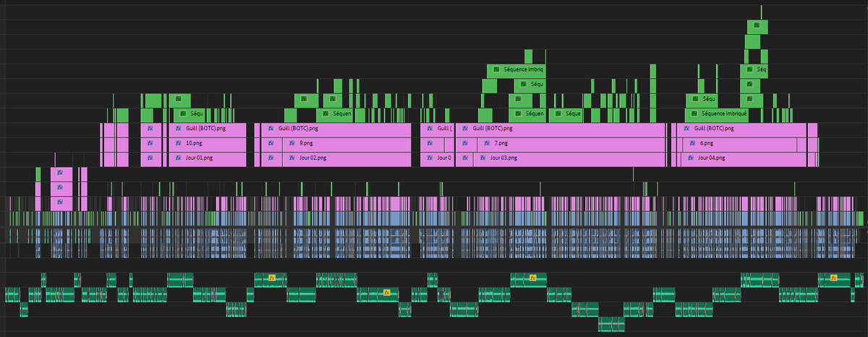The height and width of the screenshot is (337, 868).
Task: Click the fx badge beside the Jour 03.png label
Action: tap(482, 157)
